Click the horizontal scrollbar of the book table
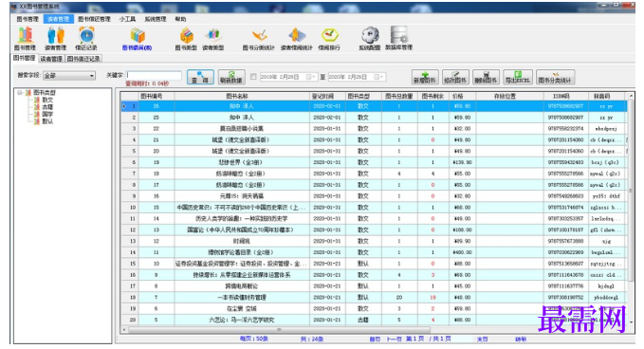Viewport: 644px width, 349px height. pyautogui.click(x=279, y=329)
